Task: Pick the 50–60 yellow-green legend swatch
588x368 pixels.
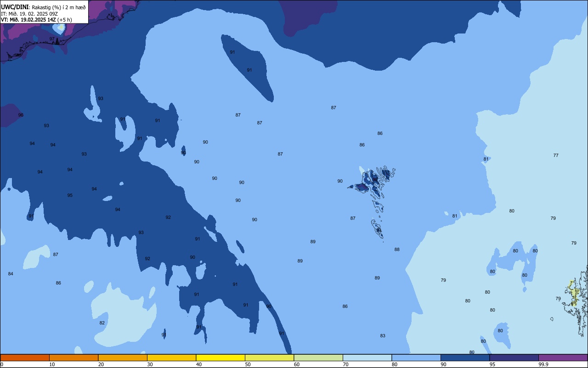Action: [269, 357]
